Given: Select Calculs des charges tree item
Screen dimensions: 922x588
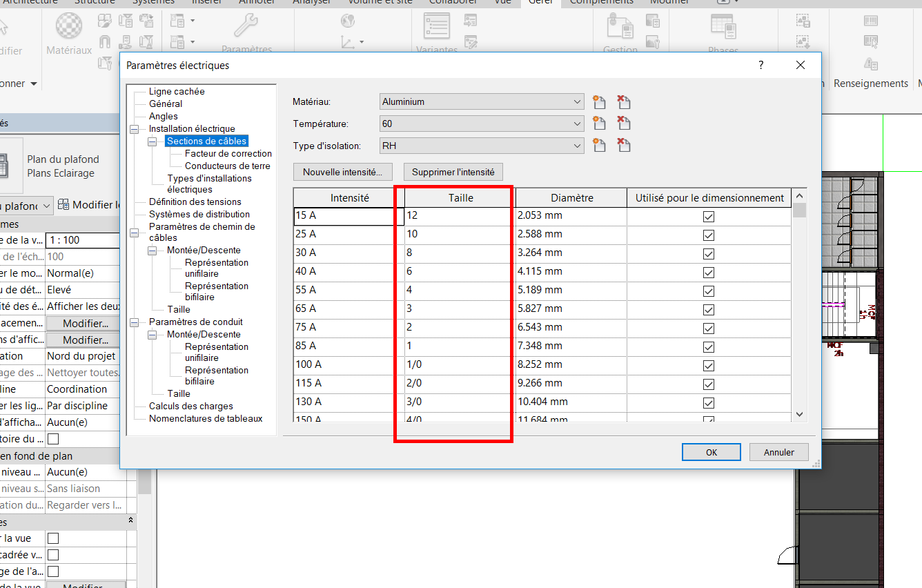Looking at the screenshot, I should pyautogui.click(x=190, y=406).
